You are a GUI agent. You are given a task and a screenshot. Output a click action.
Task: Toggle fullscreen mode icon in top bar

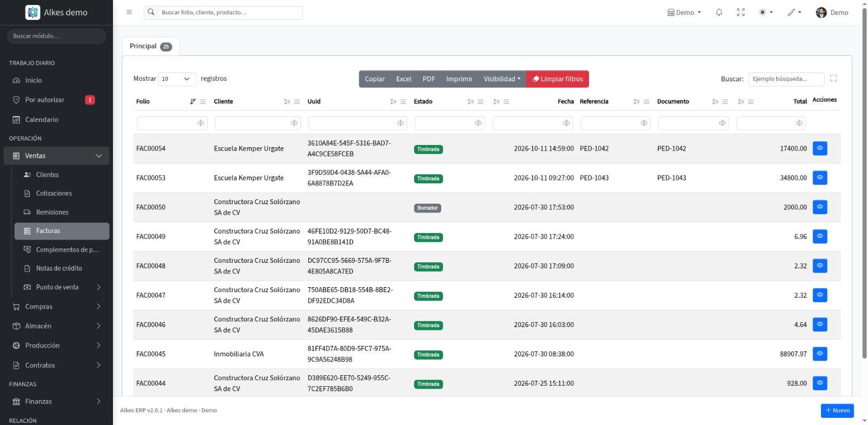(741, 12)
